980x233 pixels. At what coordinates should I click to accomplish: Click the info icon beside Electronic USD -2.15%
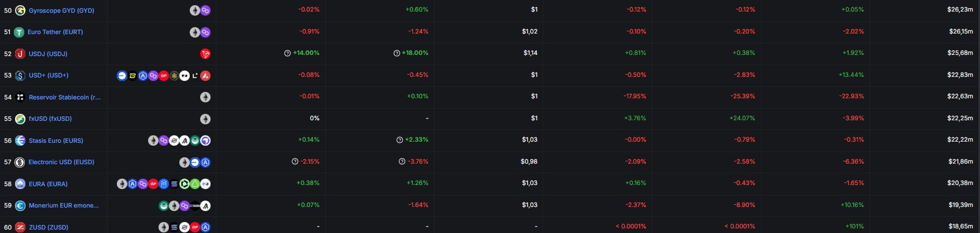click(x=295, y=162)
